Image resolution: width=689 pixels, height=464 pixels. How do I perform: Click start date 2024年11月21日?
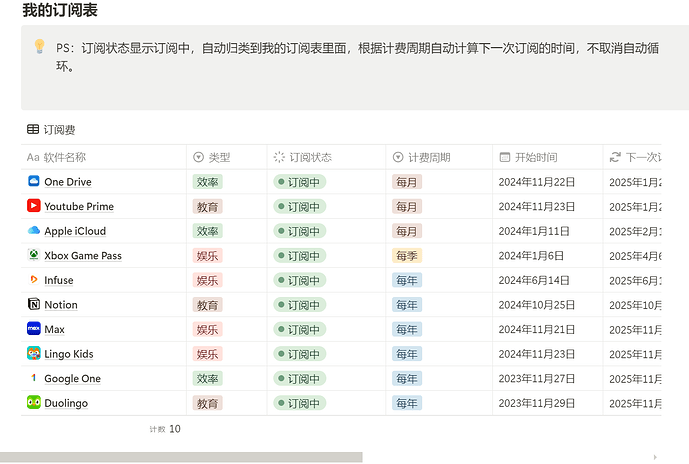(537, 330)
